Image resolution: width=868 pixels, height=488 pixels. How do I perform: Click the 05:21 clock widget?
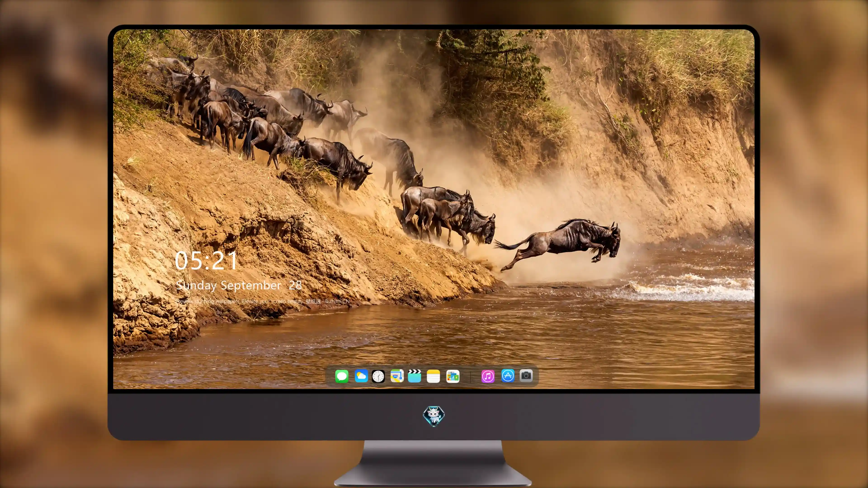(x=206, y=261)
